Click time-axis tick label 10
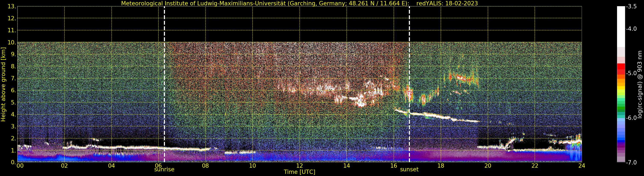The width and height of the screenshot is (644, 176). click(x=252, y=166)
